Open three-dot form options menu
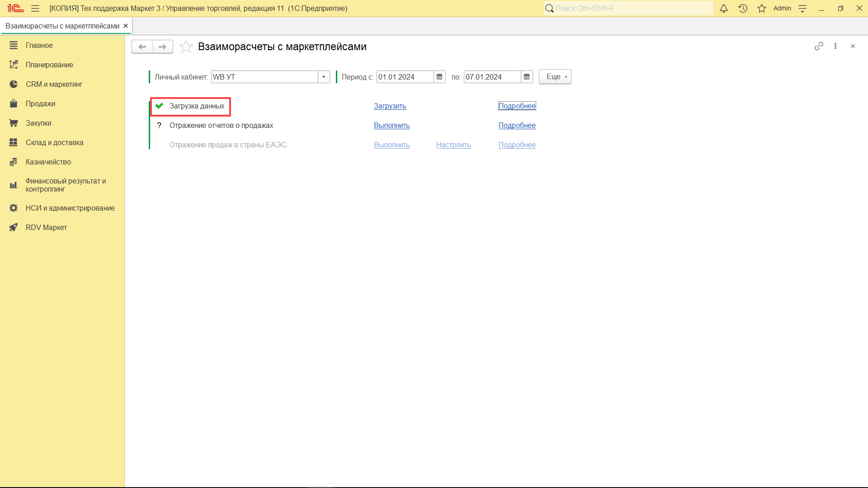Image resolution: width=868 pixels, height=488 pixels. [x=835, y=46]
